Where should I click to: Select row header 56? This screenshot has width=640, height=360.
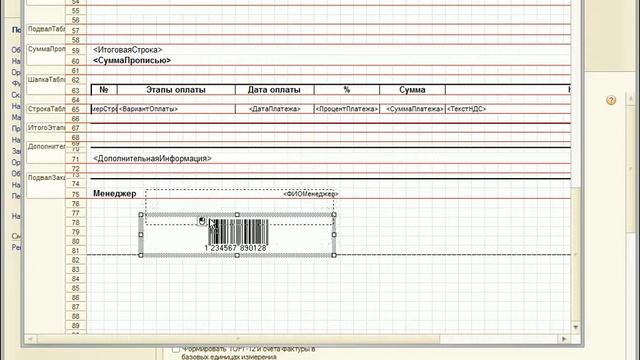tap(76, 20)
